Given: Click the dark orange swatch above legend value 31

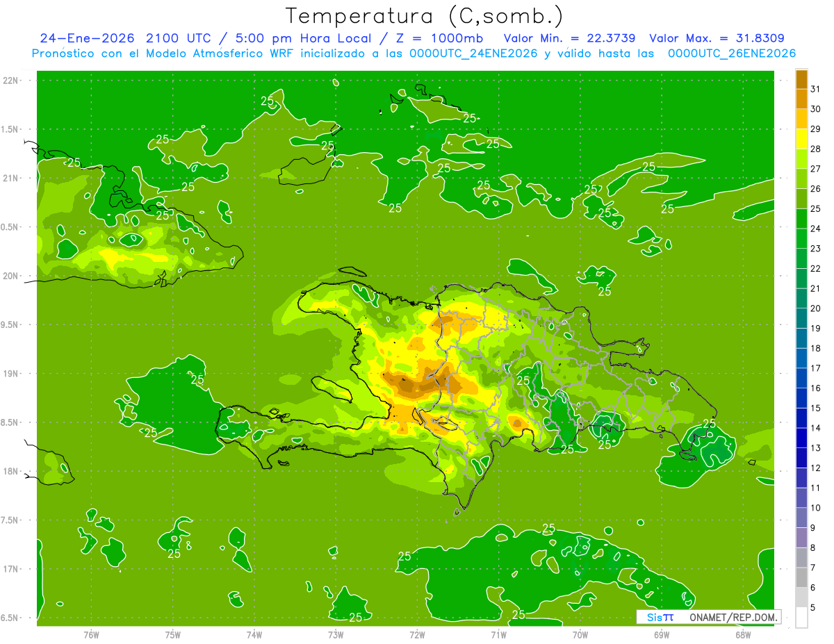Looking at the screenshot, I should pos(801,79).
